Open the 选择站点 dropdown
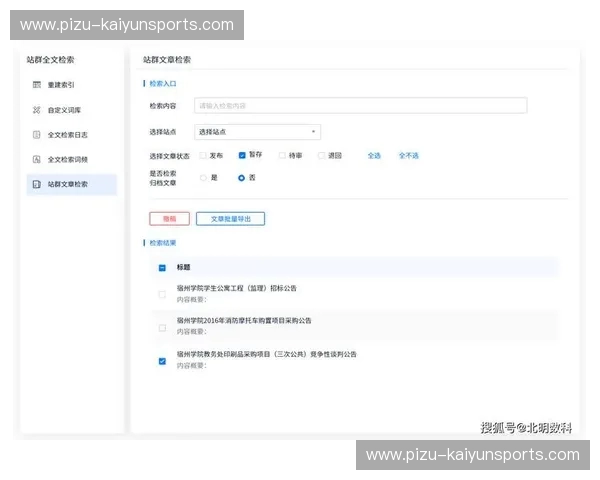Image resolution: width=600 pixels, height=480 pixels. pos(258,132)
